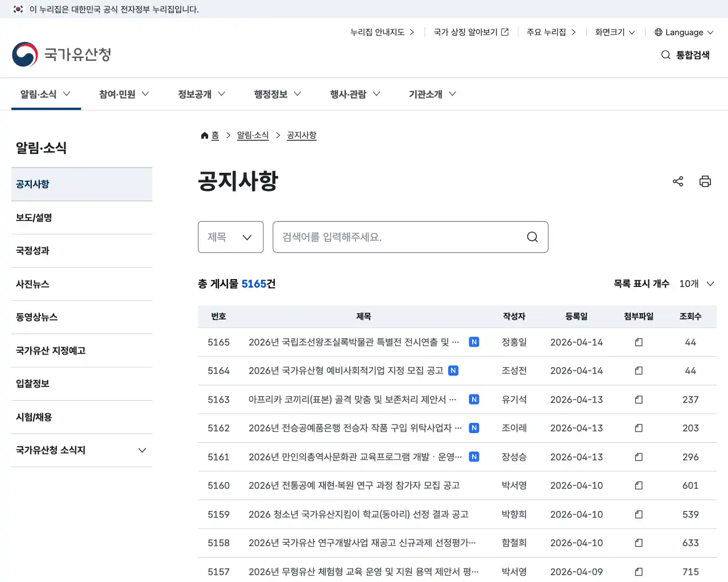Expand the 알림·소식 main menu
This screenshot has height=582, width=728.
click(45, 94)
